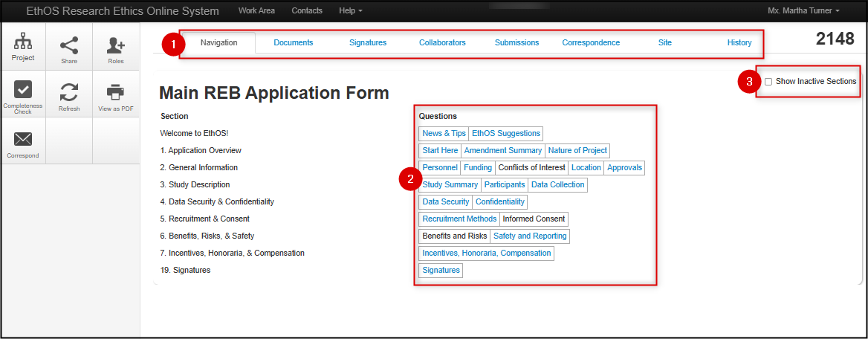This screenshot has height=339, width=868.
Task: Open the Study Summary question link
Action: coord(450,185)
